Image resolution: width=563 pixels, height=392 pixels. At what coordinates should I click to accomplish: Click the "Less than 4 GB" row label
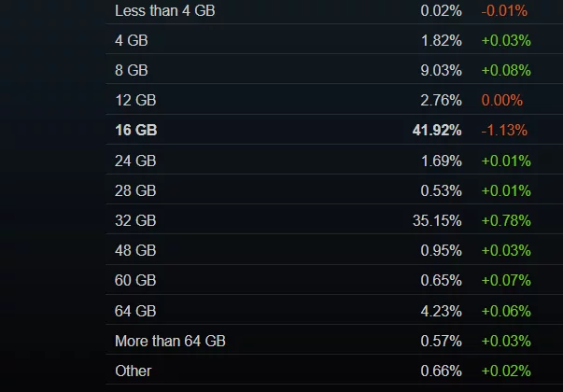click(159, 10)
